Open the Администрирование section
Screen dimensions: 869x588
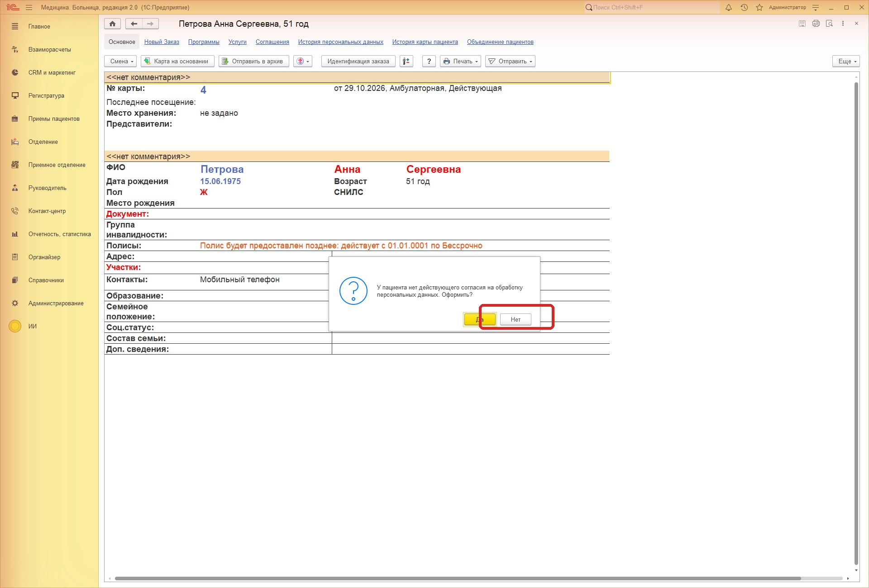pyautogui.click(x=56, y=303)
